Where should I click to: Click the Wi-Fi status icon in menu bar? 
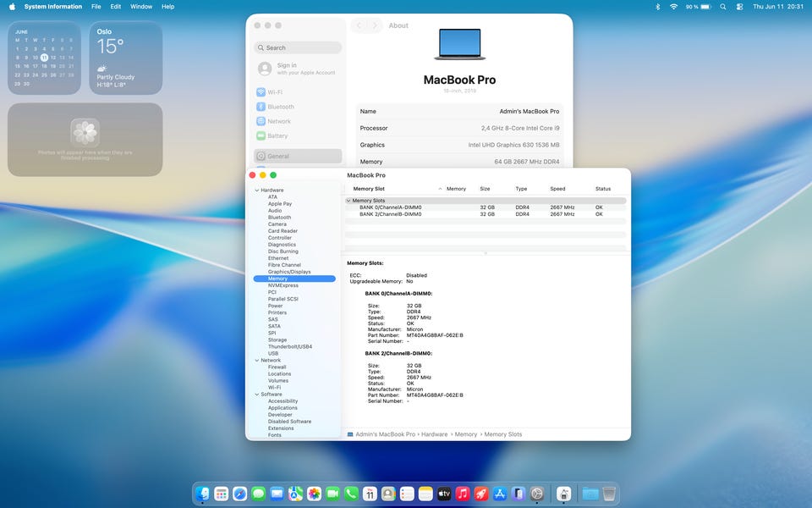pyautogui.click(x=674, y=7)
